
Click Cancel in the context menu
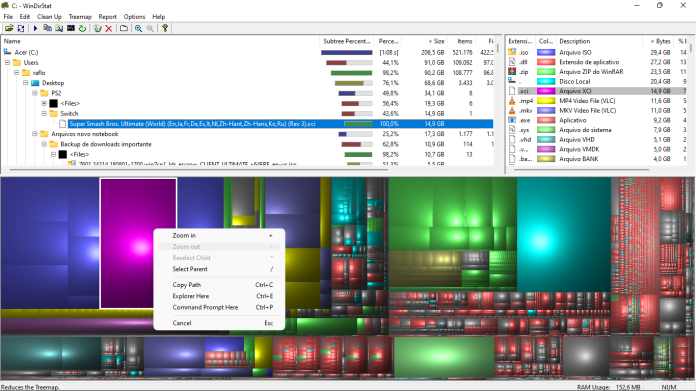point(182,323)
